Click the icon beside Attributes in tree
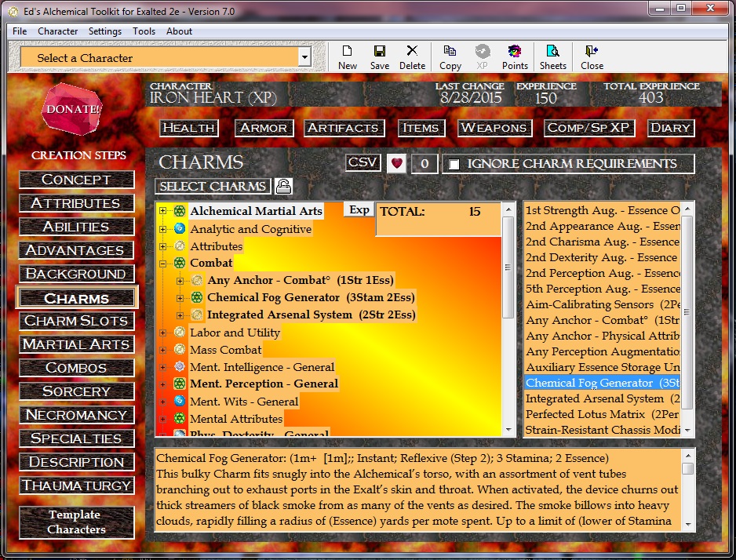Image resolution: width=736 pixels, height=560 pixels. 180,245
